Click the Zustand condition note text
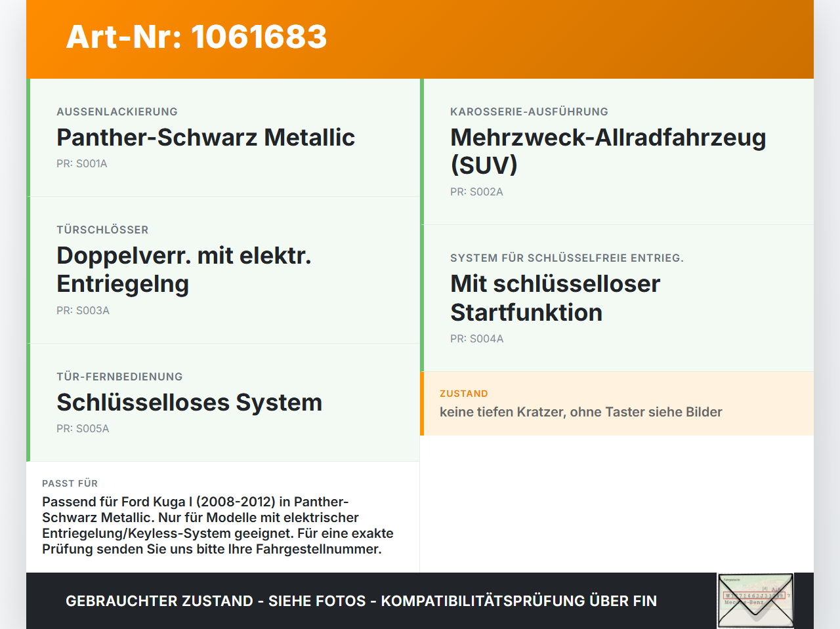840x629 pixels. point(581,412)
